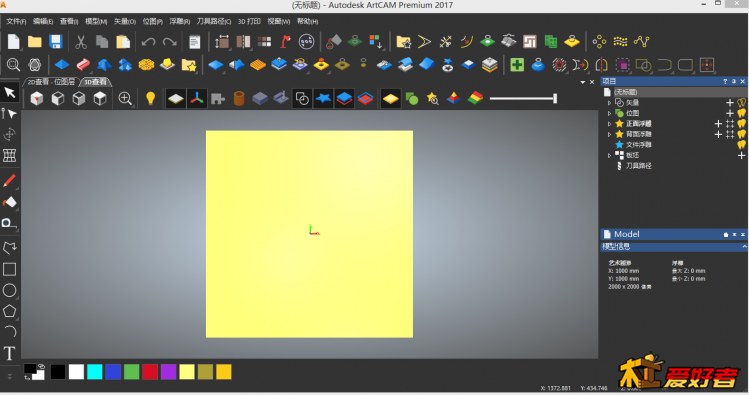Toggle the blue star relief display button
This screenshot has width=749, height=395.
click(x=323, y=99)
